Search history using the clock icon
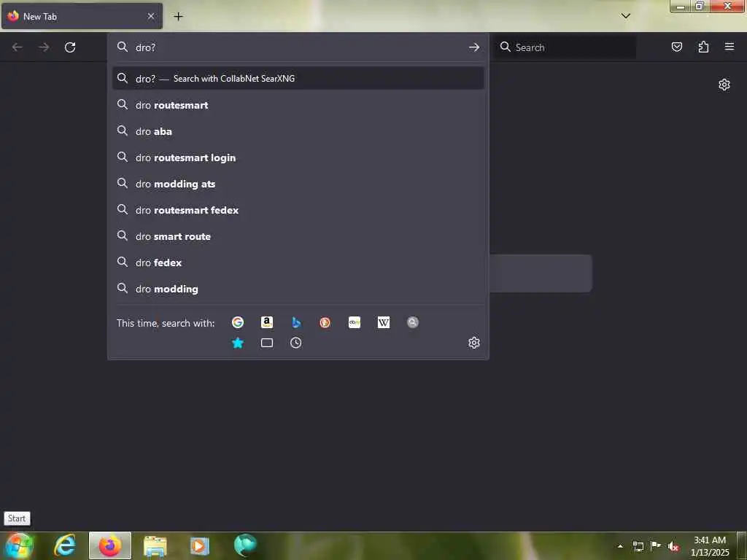747x560 pixels. coord(296,343)
